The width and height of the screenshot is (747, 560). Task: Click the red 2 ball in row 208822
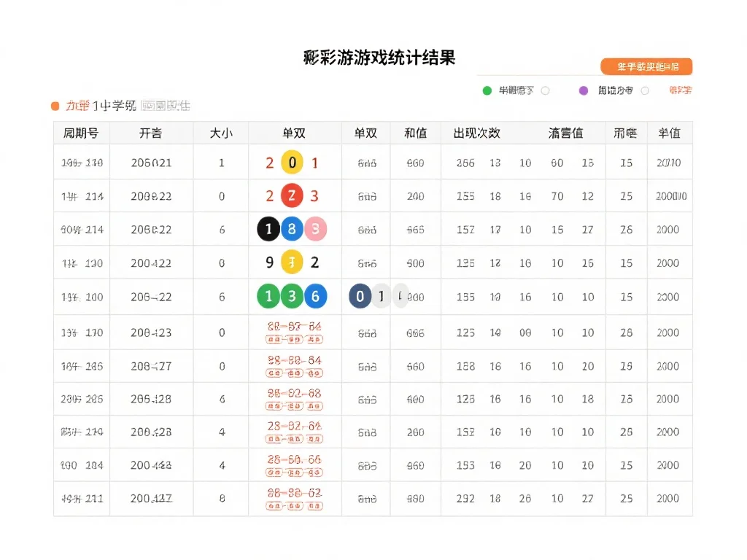pos(292,195)
